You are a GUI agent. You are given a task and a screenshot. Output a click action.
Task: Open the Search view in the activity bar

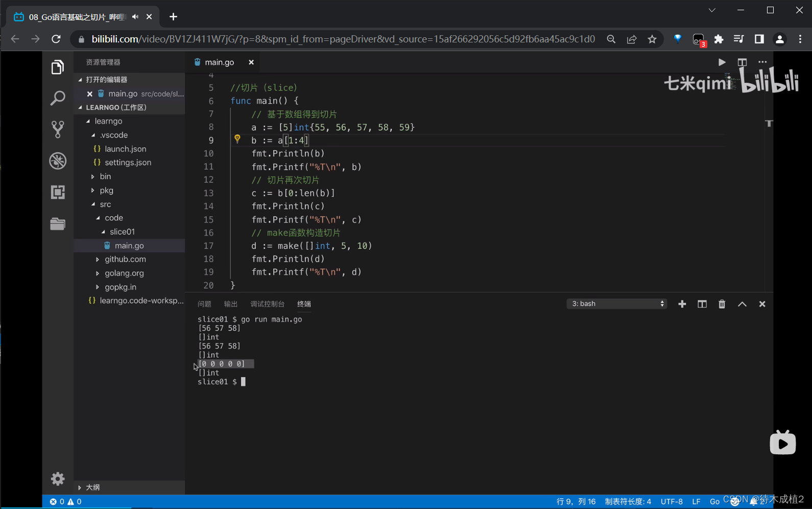pyautogui.click(x=58, y=98)
